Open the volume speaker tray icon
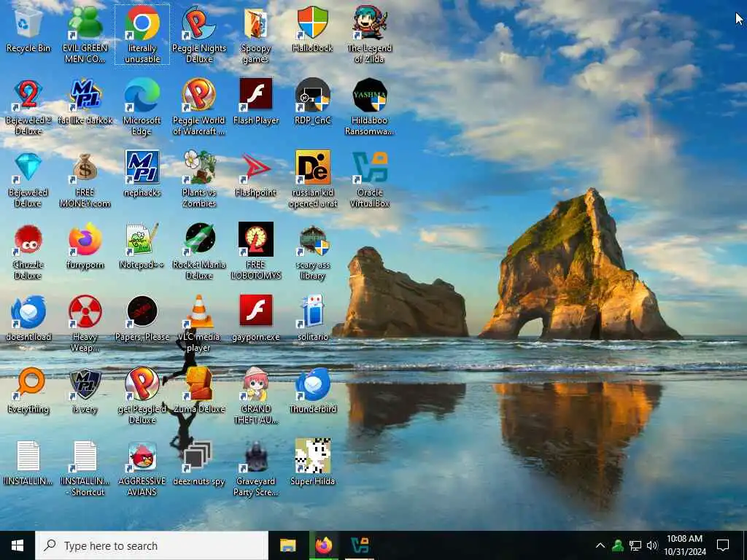 (652, 545)
